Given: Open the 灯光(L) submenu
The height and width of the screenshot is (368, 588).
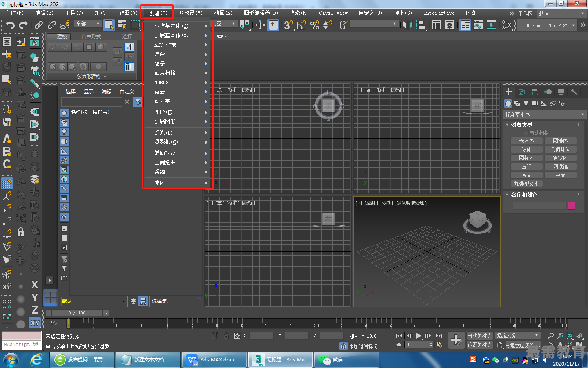Looking at the screenshot, I should [178, 132].
